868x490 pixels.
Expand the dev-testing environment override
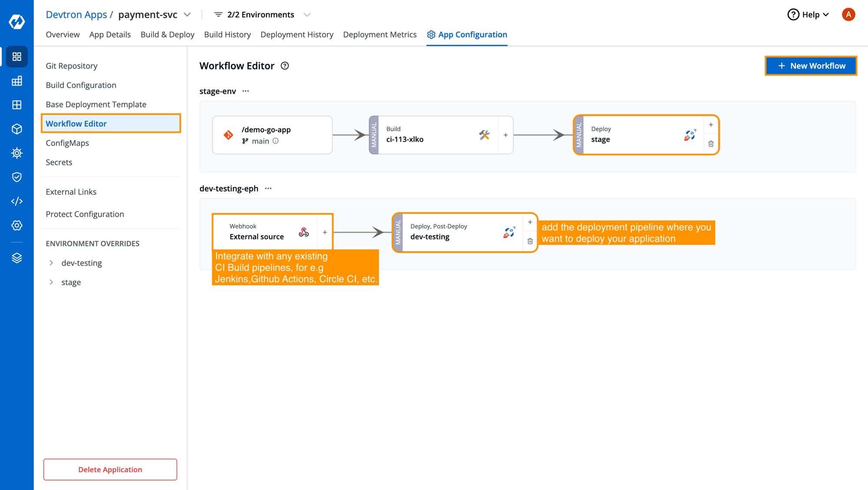click(51, 263)
